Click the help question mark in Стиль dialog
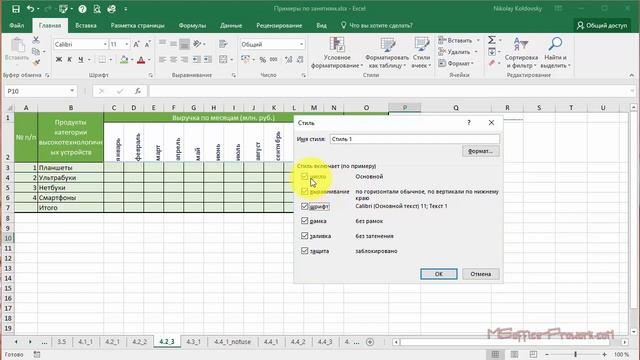Screen dimensions: 640x360 point(469,122)
